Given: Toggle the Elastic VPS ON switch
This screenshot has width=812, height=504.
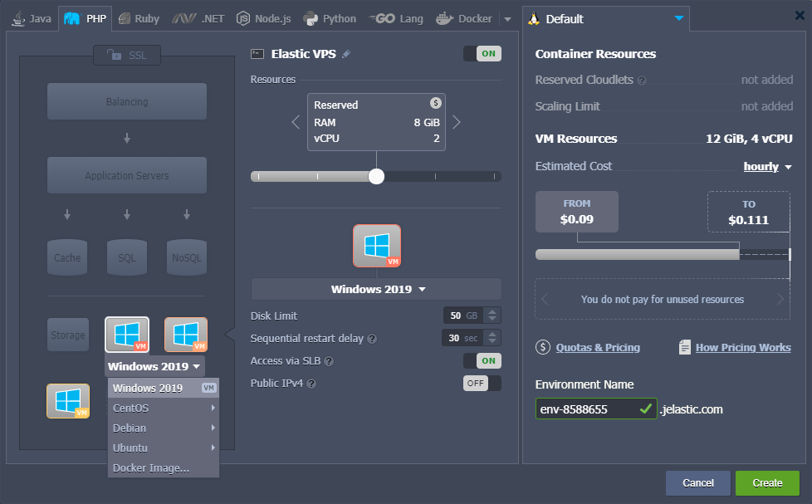Looking at the screenshot, I should click(x=482, y=53).
